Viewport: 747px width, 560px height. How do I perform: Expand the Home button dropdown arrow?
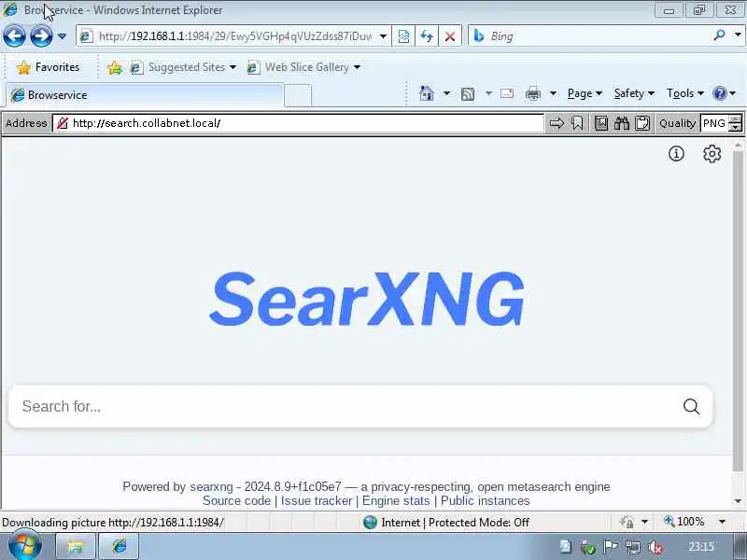coord(446,93)
